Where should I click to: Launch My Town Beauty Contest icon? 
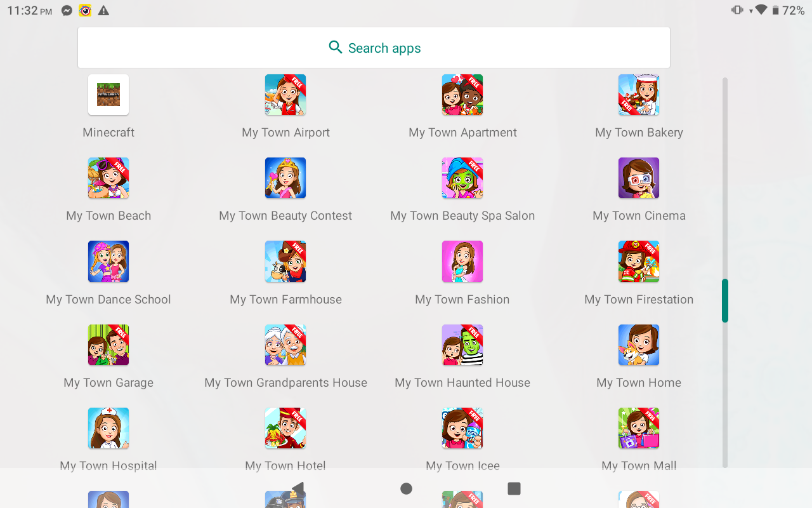[285, 178]
